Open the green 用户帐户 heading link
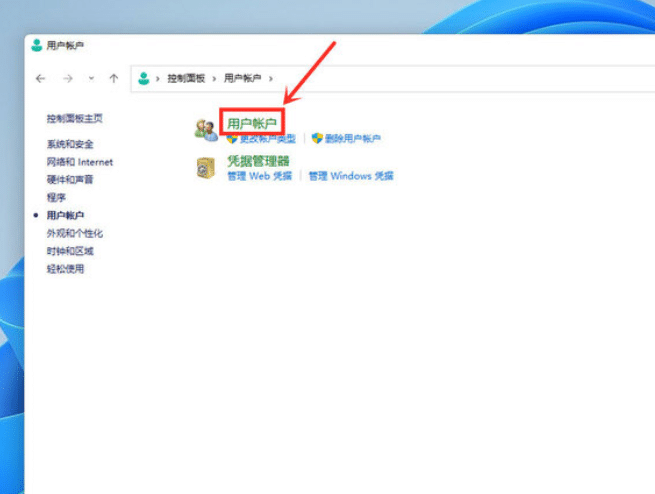The height and width of the screenshot is (494, 655). pyautogui.click(x=252, y=123)
